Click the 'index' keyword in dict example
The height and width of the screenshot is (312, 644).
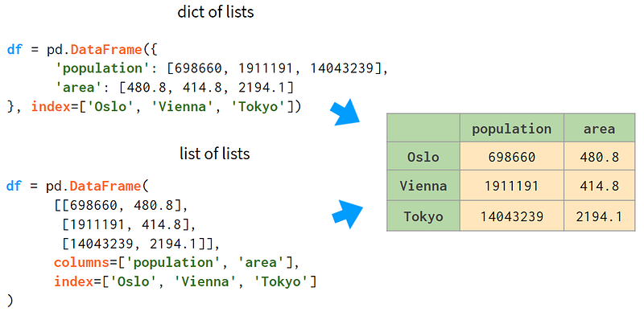[52, 107]
